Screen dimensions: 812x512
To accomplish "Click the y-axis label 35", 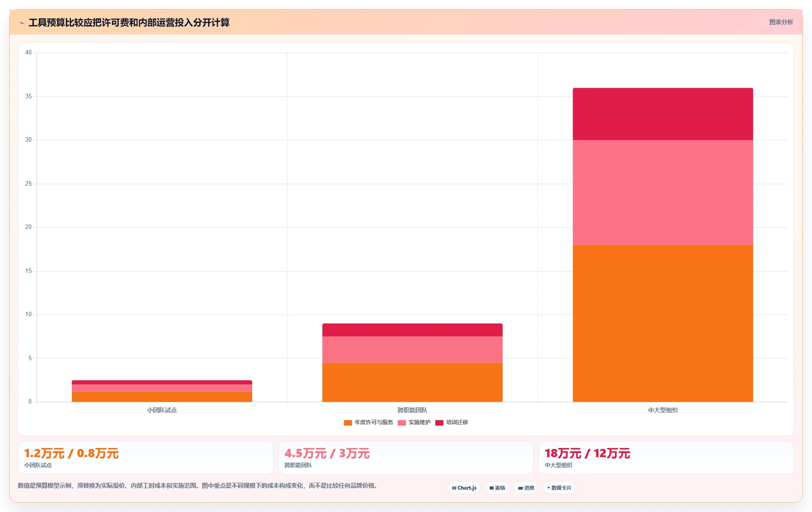I will (28, 96).
